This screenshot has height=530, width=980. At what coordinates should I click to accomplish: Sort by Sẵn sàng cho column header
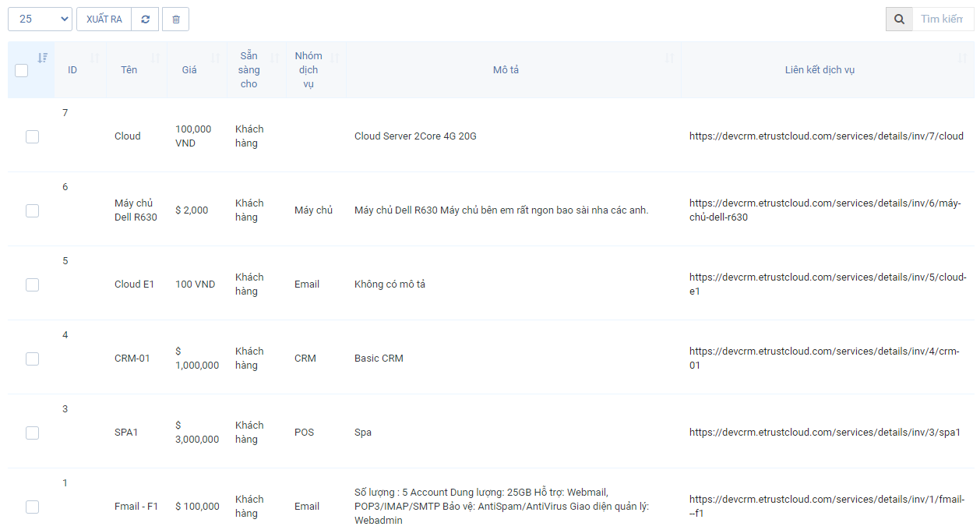[249, 70]
